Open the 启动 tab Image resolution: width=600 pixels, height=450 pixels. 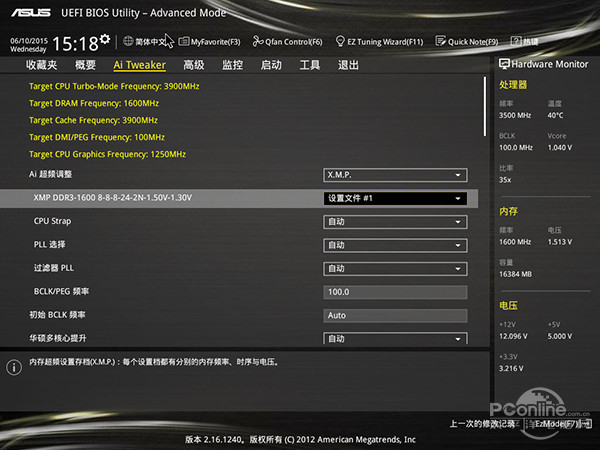coord(271,65)
